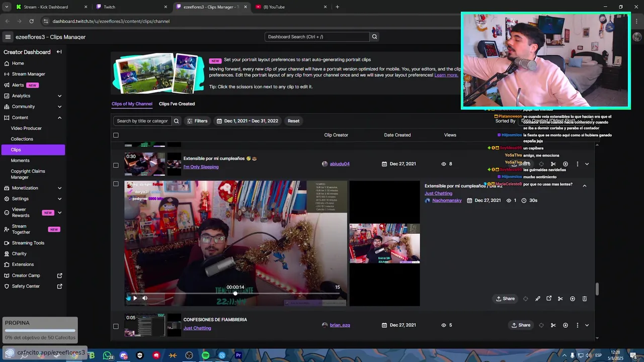Viewport: 644px width, 362px height.
Task: Share the expanded Día #2 clip
Action: point(505,299)
